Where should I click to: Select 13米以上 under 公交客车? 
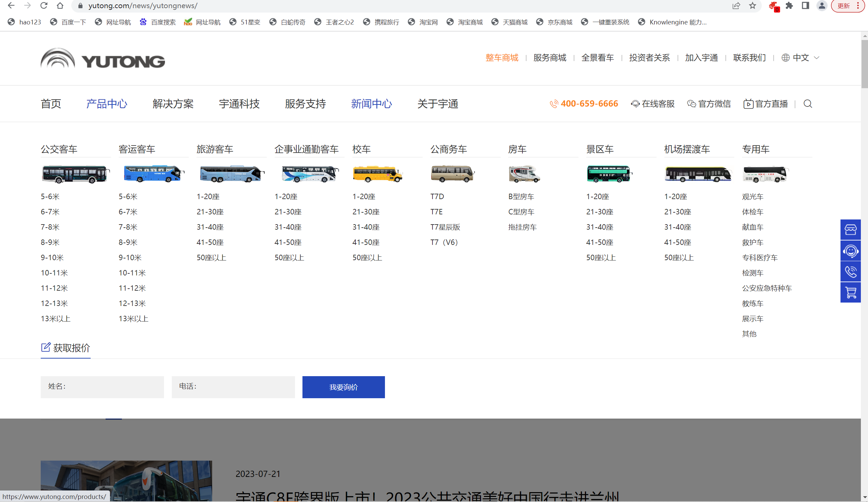pyautogui.click(x=55, y=318)
